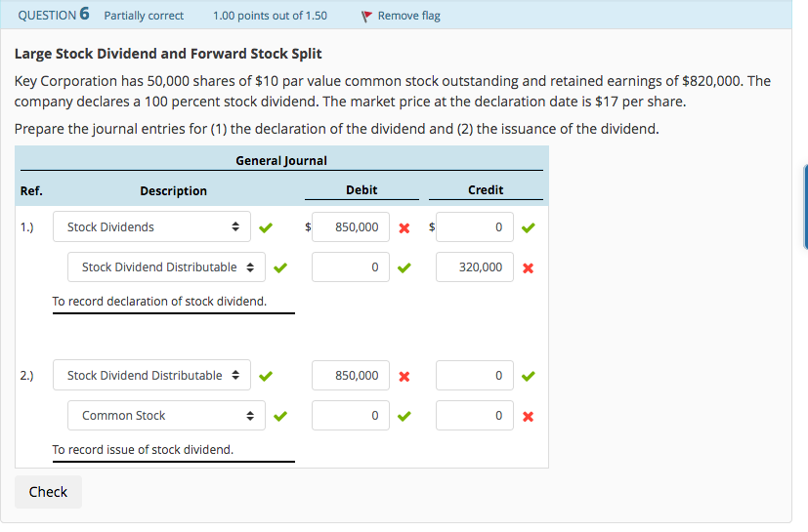Click the green checkmark next to Common Stock dropdown
The height and width of the screenshot is (532, 808).
280,416
